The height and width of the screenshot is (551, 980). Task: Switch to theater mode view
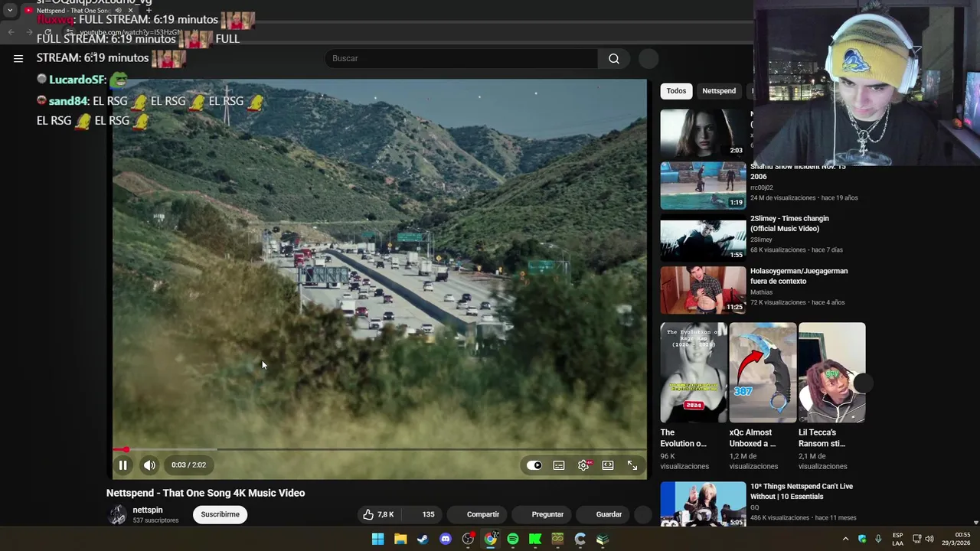pos(608,465)
